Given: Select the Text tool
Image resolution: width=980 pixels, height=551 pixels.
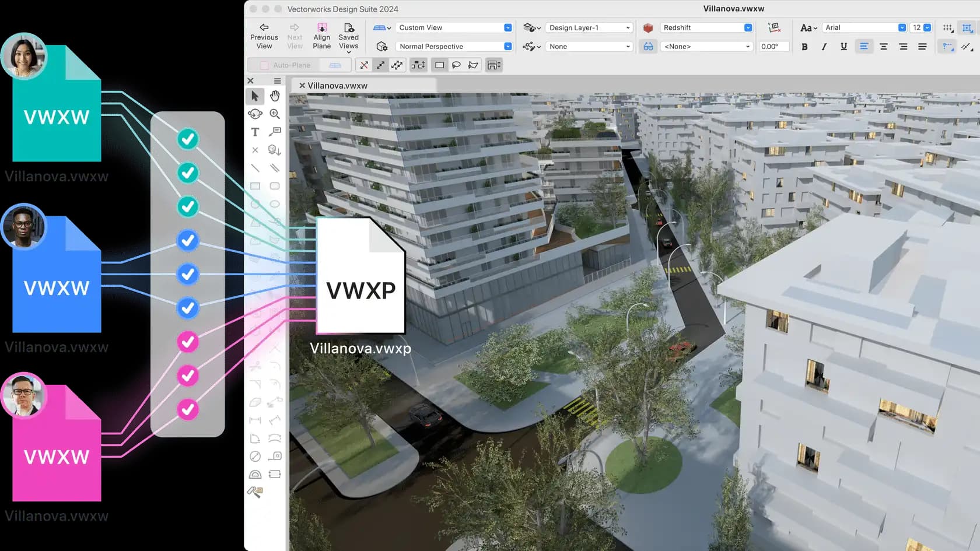Looking at the screenshot, I should coord(255,132).
